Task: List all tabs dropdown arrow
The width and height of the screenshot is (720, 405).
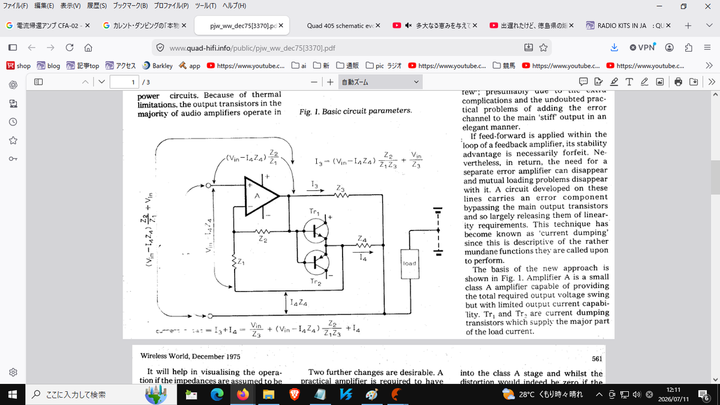Action: 709,26
